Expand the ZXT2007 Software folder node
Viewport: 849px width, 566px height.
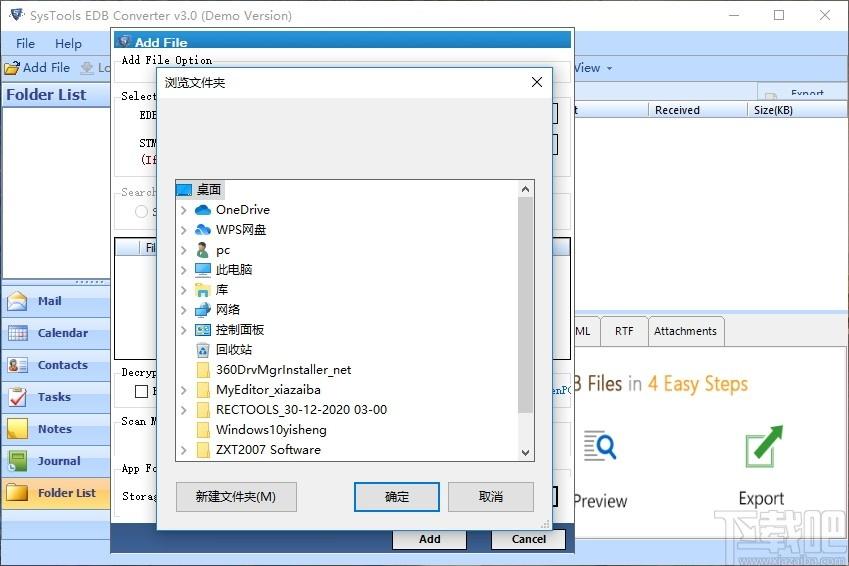184,450
